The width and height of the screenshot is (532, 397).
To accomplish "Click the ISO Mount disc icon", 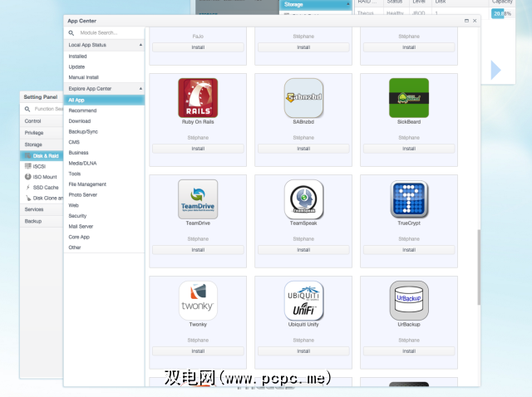I will [27, 177].
